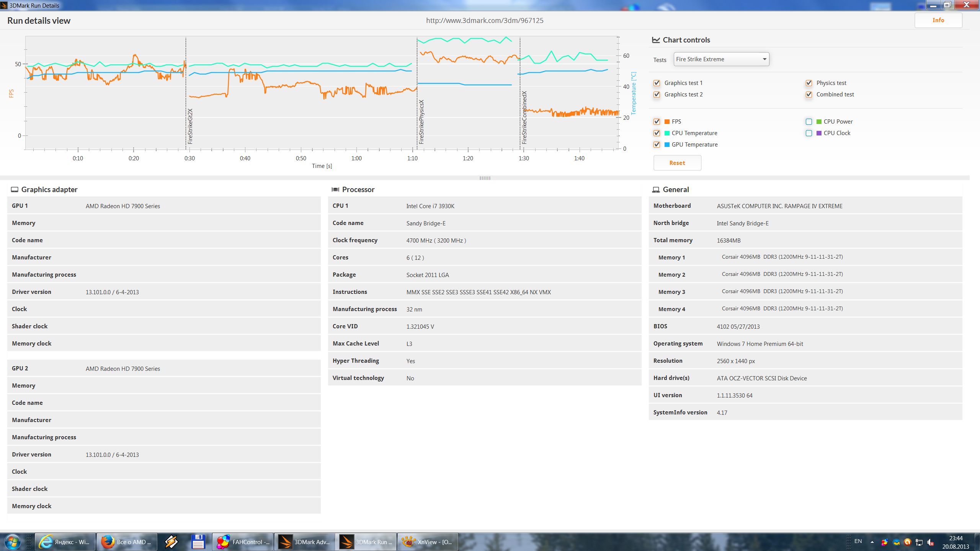This screenshot has height=551, width=980.
Task: Click the Info button
Action: click(x=938, y=20)
